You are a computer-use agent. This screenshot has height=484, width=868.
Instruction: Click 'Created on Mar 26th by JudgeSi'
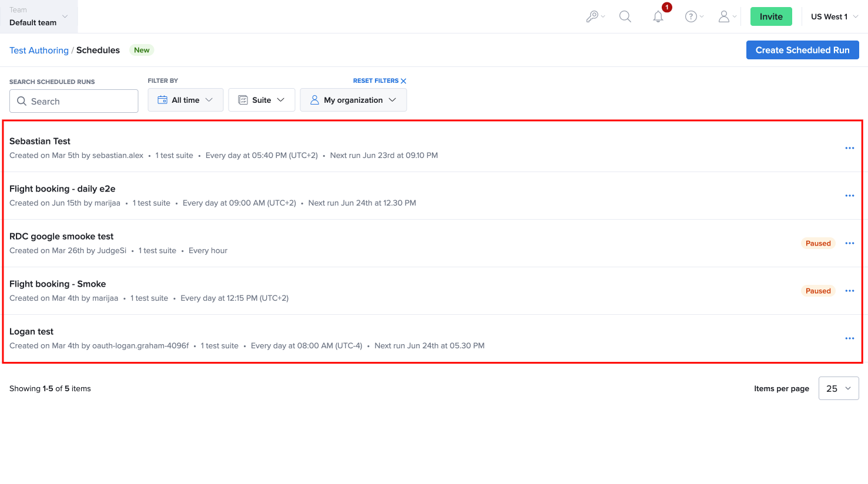pos(68,251)
